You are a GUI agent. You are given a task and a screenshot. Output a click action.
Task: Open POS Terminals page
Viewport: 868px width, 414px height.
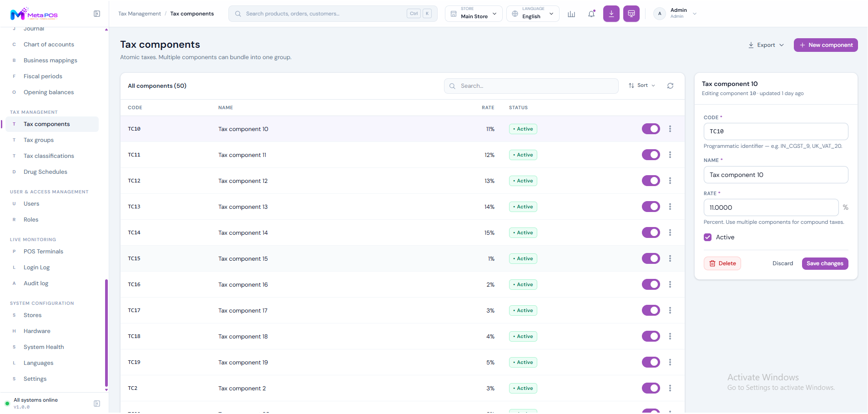[x=43, y=252]
